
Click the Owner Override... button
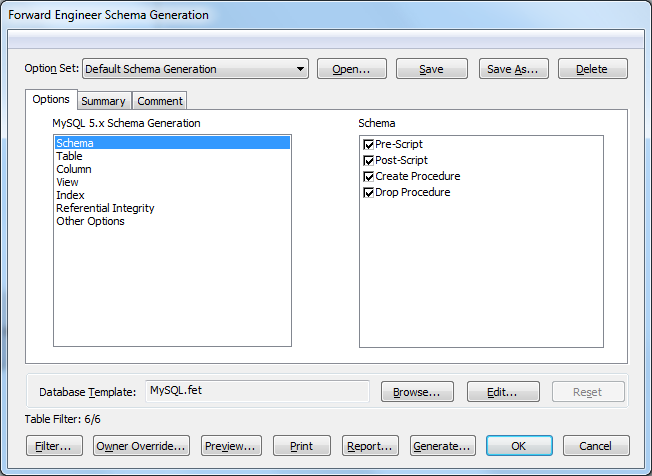coord(141,446)
